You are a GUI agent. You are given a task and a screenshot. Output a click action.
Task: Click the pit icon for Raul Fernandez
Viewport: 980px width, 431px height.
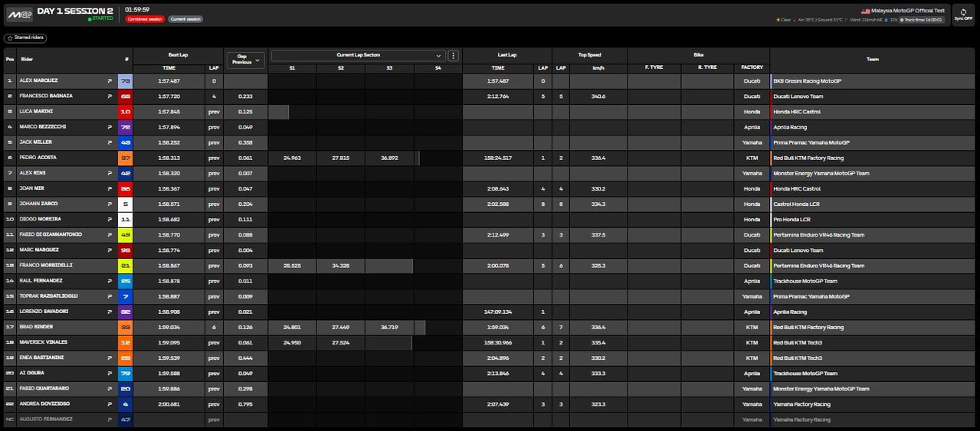pyautogui.click(x=109, y=281)
